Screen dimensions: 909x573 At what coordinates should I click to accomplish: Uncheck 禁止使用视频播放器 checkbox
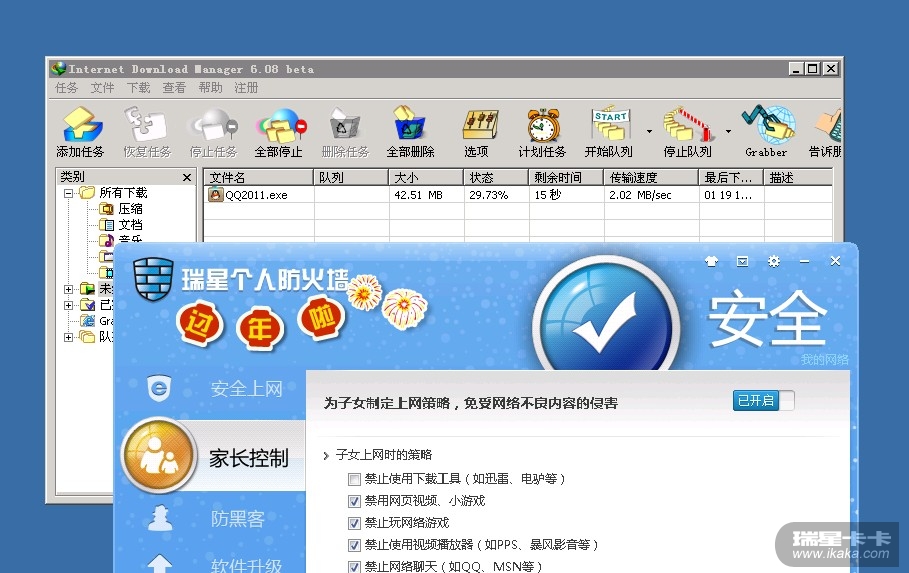(354, 545)
